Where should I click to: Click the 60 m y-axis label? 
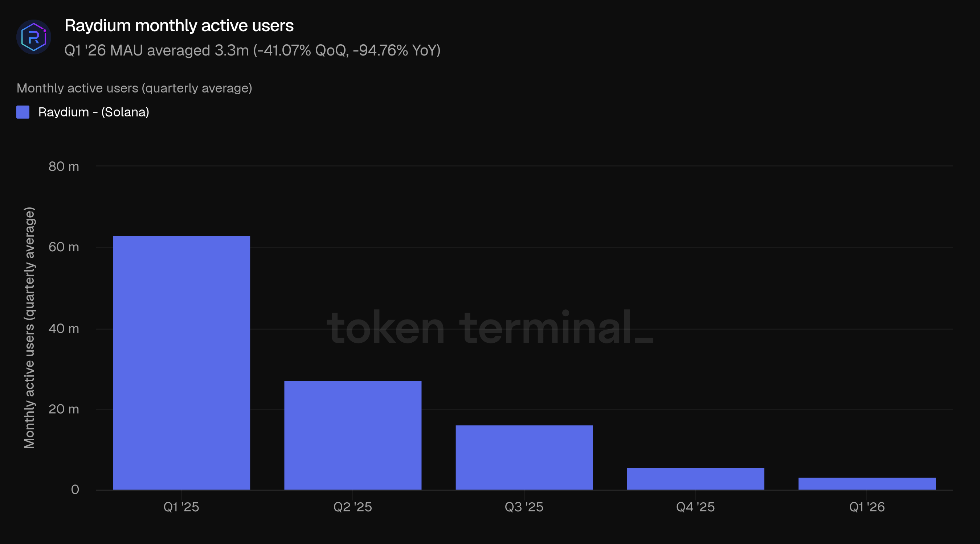[x=64, y=247]
